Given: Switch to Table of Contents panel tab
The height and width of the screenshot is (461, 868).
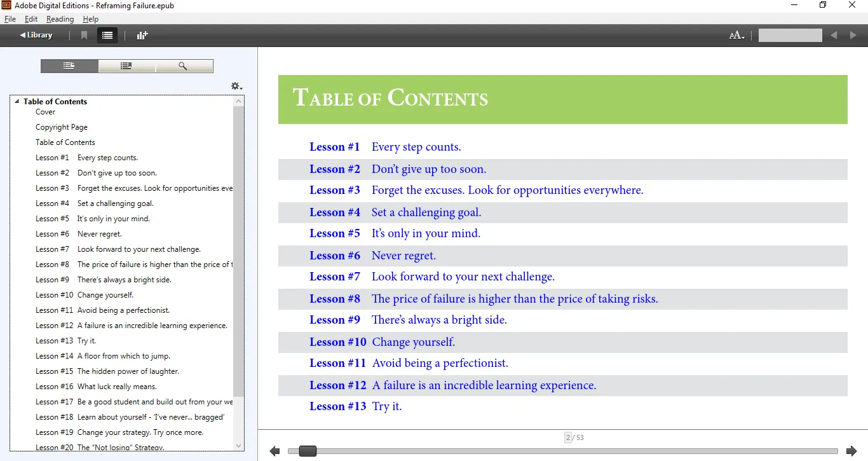Looking at the screenshot, I should tap(69, 66).
